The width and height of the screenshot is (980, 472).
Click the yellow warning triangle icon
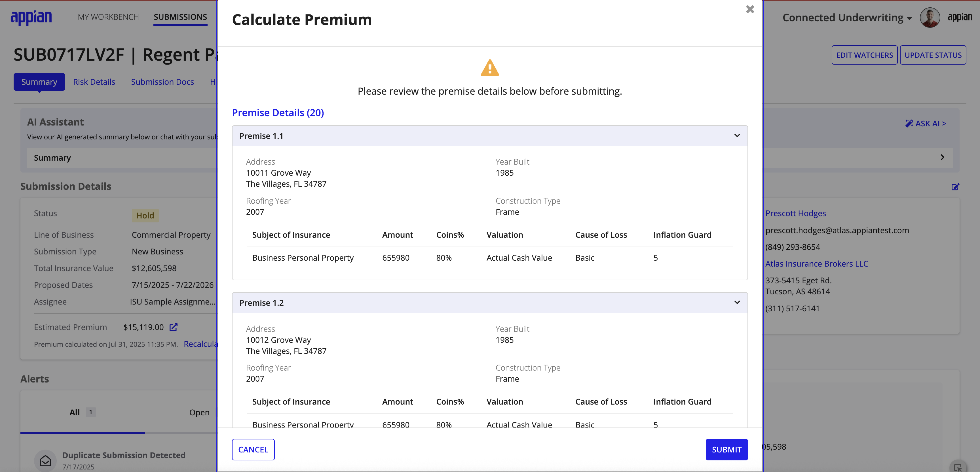(x=490, y=68)
